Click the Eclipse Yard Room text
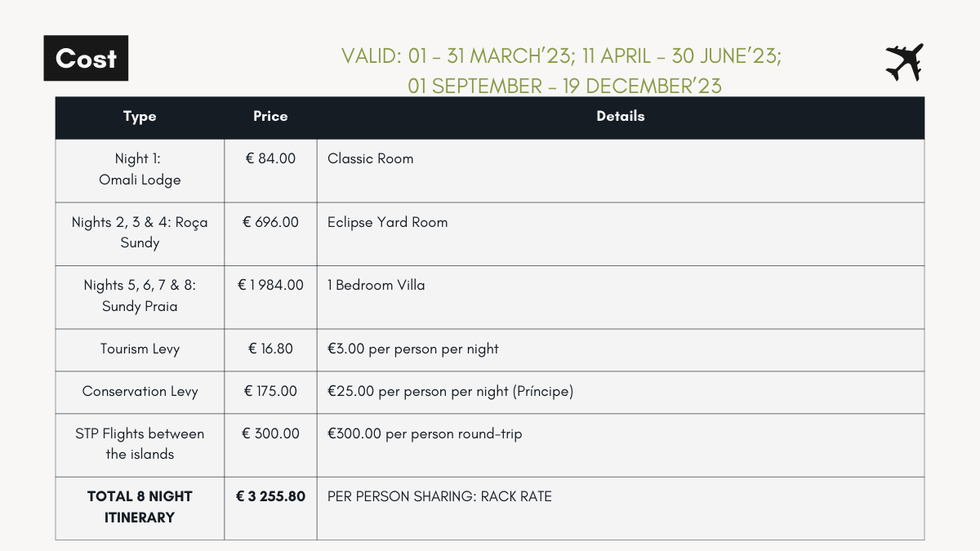The height and width of the screenshot is (551, 980). tap(388, 222)
